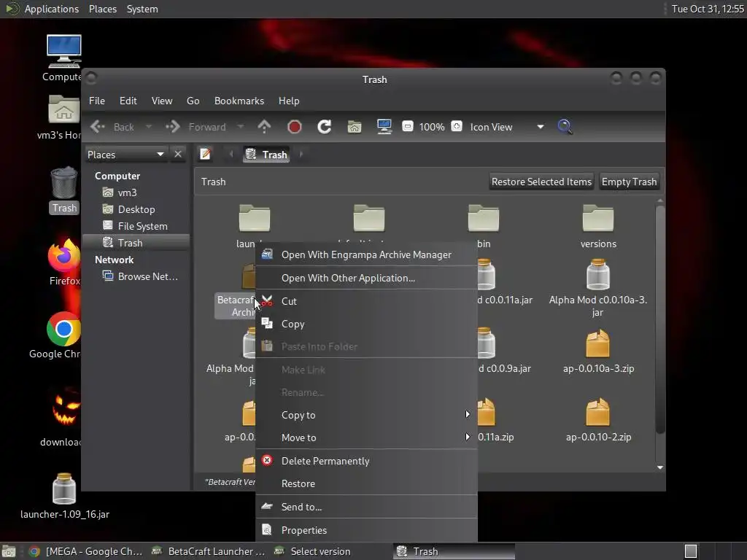Select the versions folder icon
Screen dimensions: 747x560
coord(598,218)
